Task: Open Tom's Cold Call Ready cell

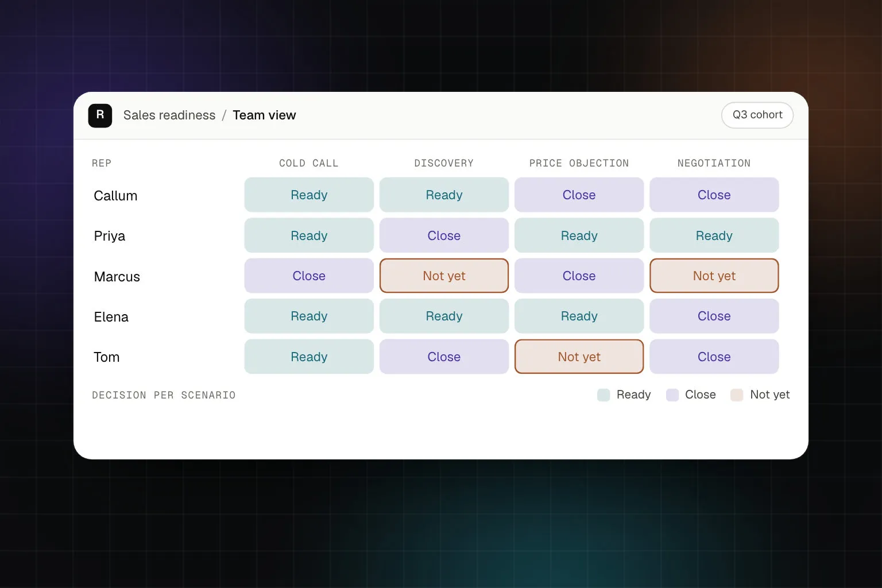Action: 309,357
